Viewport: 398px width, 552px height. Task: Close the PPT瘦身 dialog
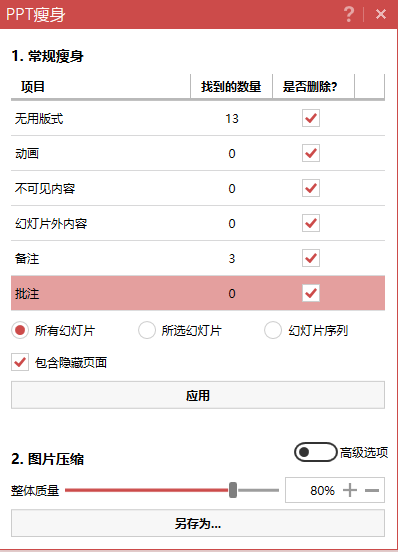point(381,14)
